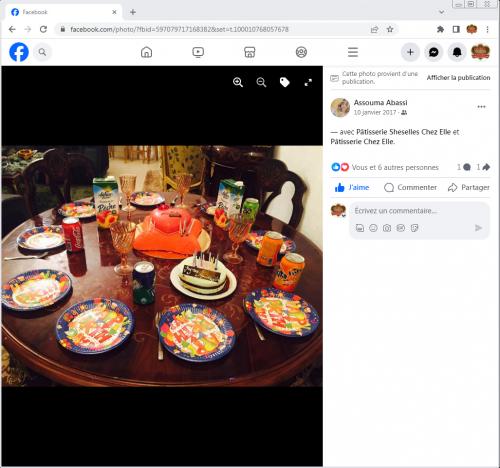Open Assouma Abassi profile name
Image resolution: width=500 pixels, height=468 pixels.
tap(380, 103)
